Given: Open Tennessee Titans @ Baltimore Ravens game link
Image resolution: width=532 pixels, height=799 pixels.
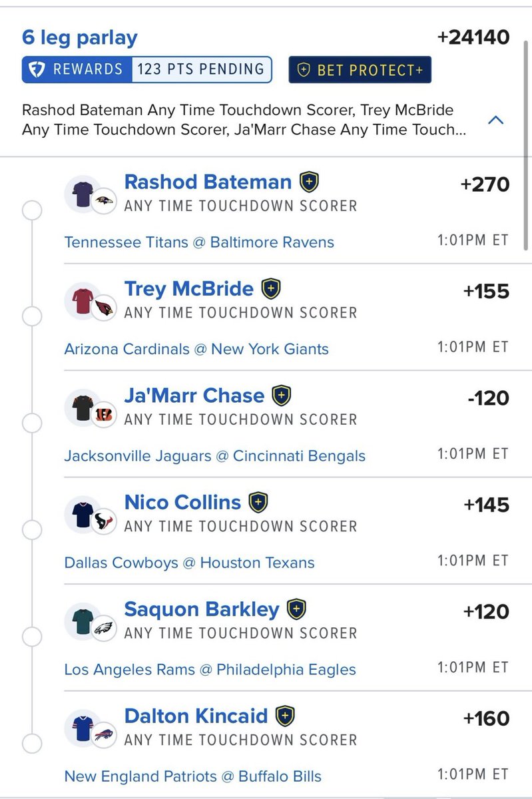Looking at the screenshot, I should [x=199, y=242].
